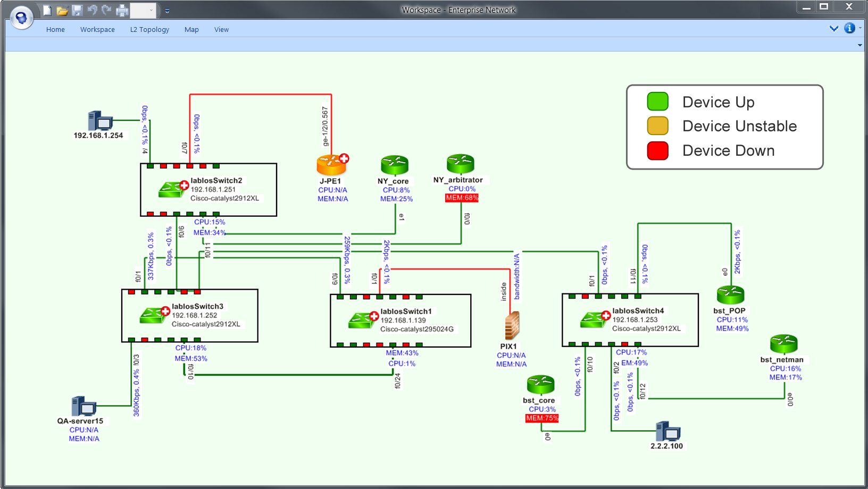Viewport: 868px width, 489px height.
Task: Click the f0/7 port label
Action: tap(184, 148)
